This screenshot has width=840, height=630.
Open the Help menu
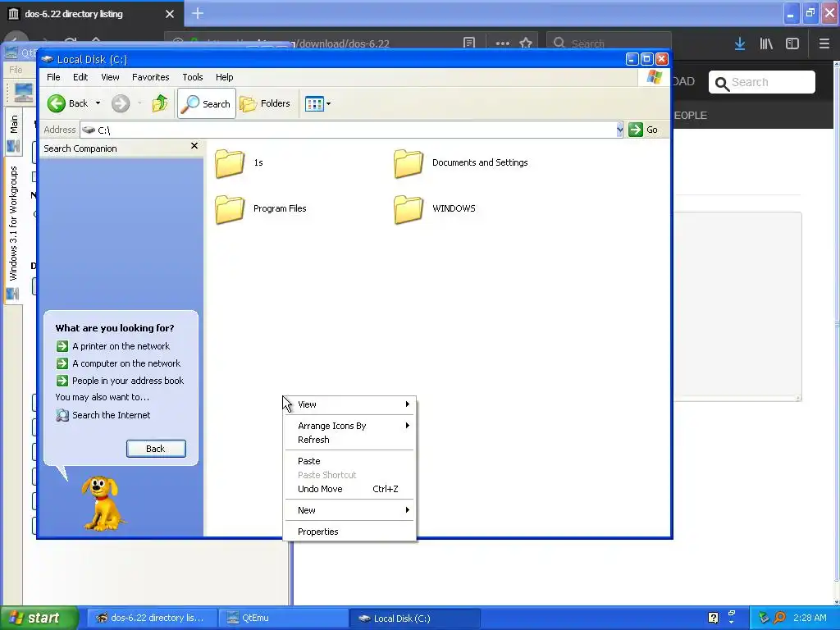[225, 77]
